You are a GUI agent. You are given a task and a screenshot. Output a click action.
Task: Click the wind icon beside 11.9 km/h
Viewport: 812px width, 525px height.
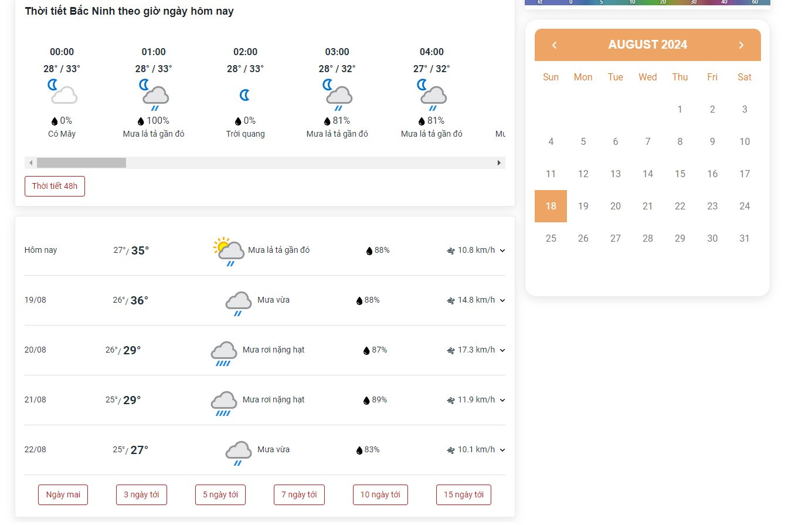tap(451, 400)
